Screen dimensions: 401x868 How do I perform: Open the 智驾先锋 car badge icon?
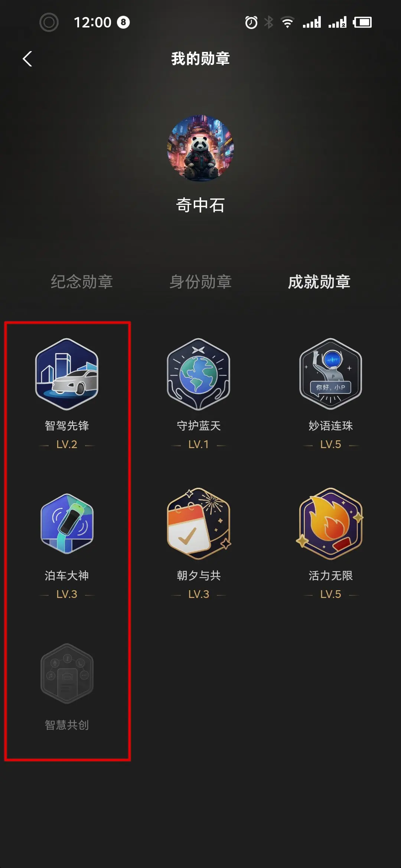67,374
